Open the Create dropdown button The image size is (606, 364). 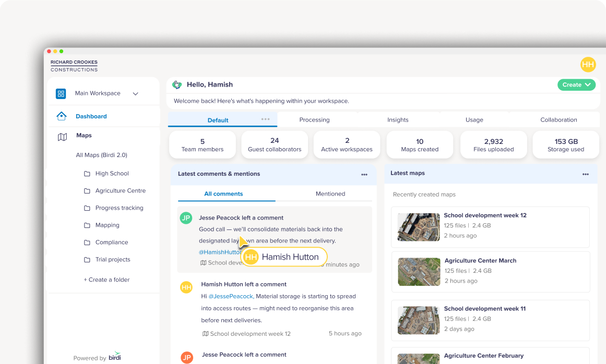coord(576,84)
